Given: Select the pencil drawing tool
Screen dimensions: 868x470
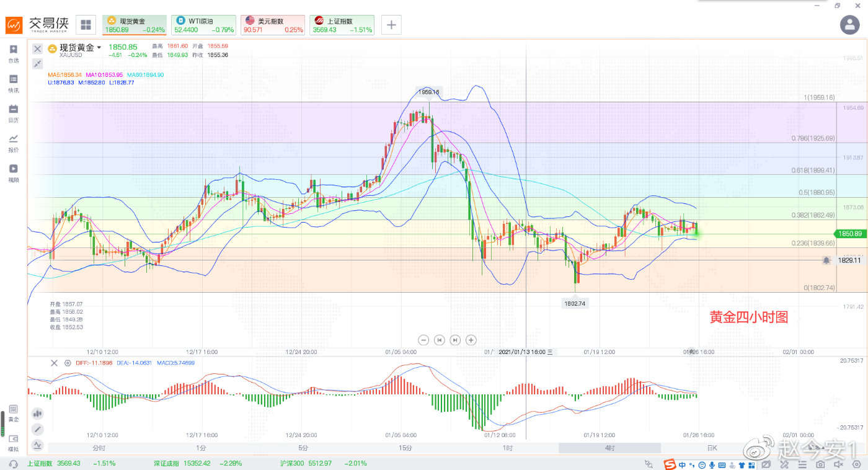Looking at the screenshot, I should [x=37, y=429].
